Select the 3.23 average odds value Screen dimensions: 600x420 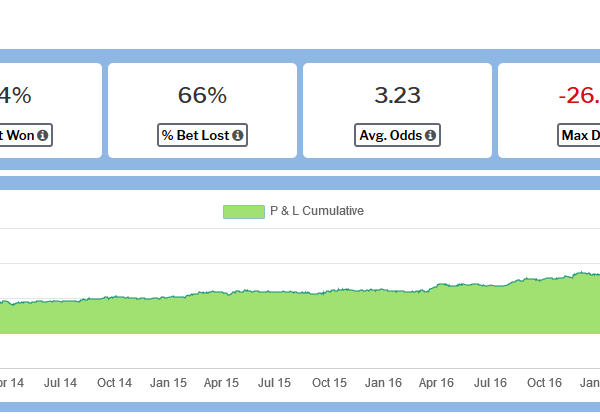click(397, 95)
